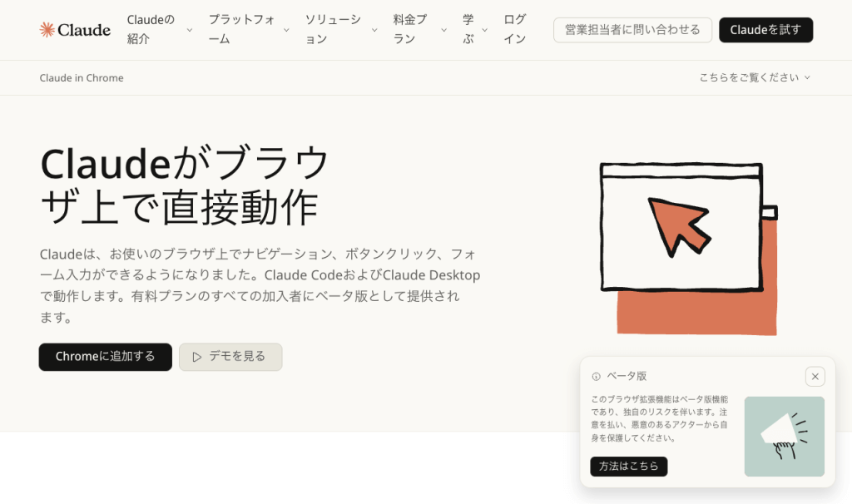The width and height of the screenshot is (852, 504).
Task: Expand the プラットフォーム dropdown chevron
Action: click(x=286, y=30)
